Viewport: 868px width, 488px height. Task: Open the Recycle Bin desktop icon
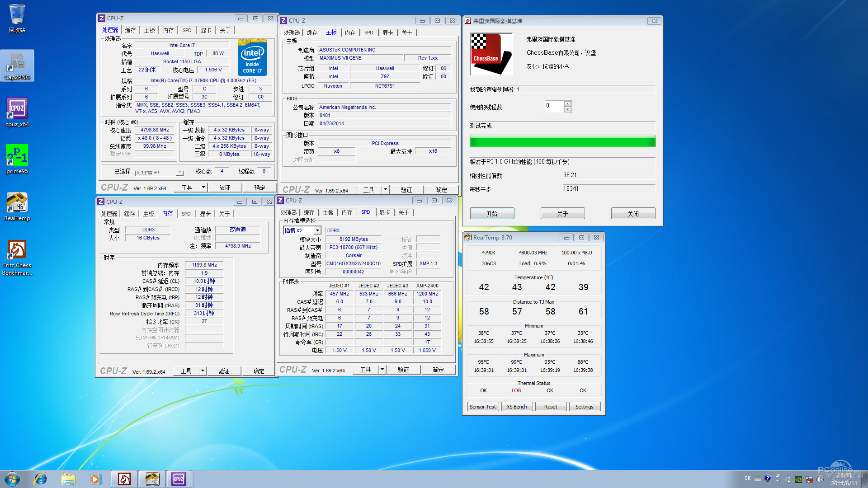coord(17,18)
